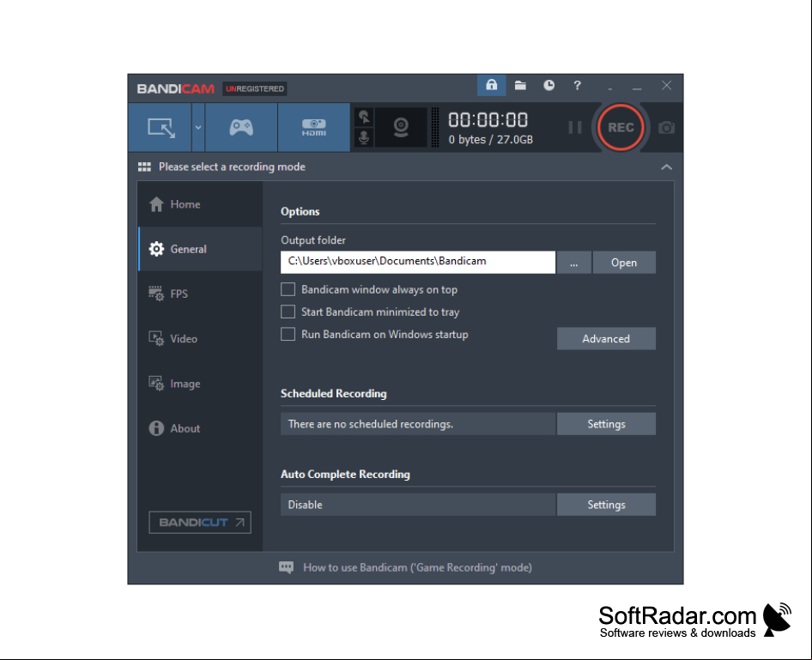Viewport: 812px width, 660px height.
Task: Switch to the FPS tab
Action: [200, 294]
